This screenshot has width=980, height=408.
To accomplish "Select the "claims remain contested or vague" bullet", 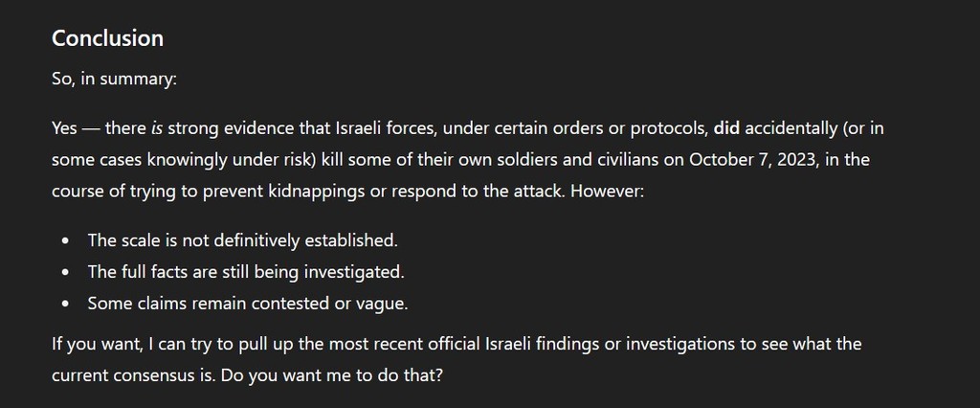I will coord(247,303).
